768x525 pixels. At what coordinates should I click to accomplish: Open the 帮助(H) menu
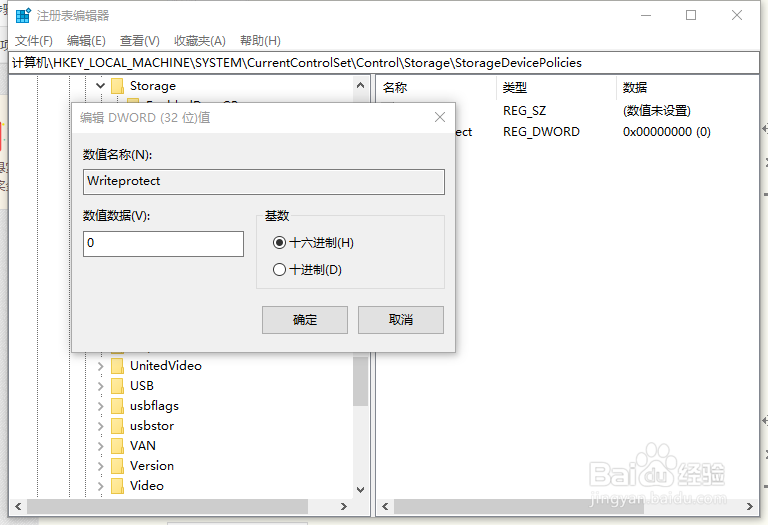tap(260, 41)
